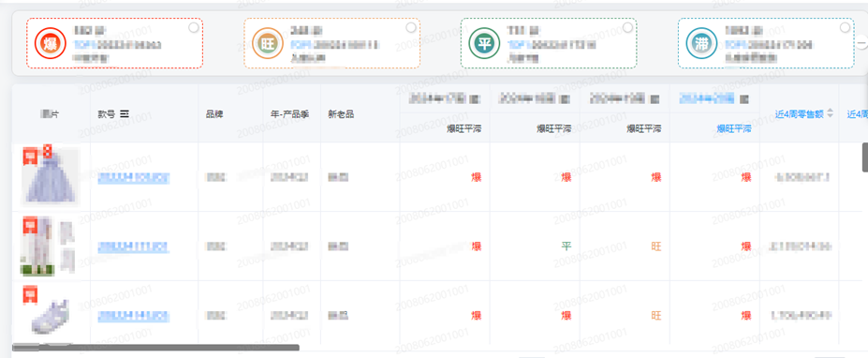This screenshot has width=868, height=358.
Task: Open the style number link in jacket row
Action: (133, 178)
